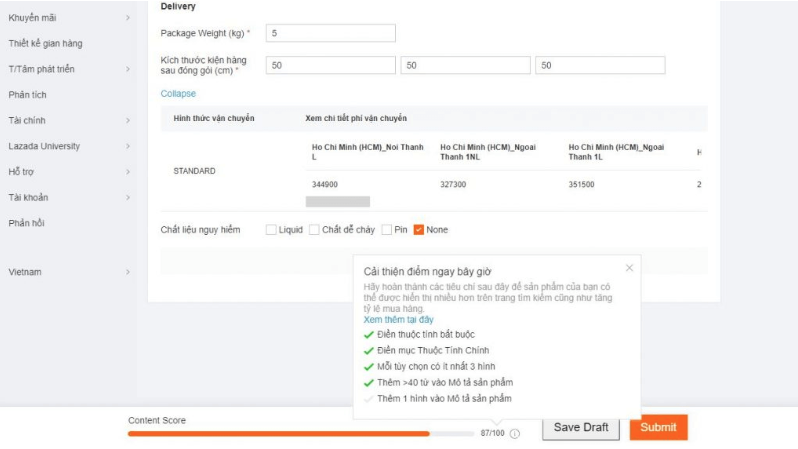The height and width of the screenshot is (449, 798).
Task: Click the 327300 fee value
Action: tap(453, 184)
